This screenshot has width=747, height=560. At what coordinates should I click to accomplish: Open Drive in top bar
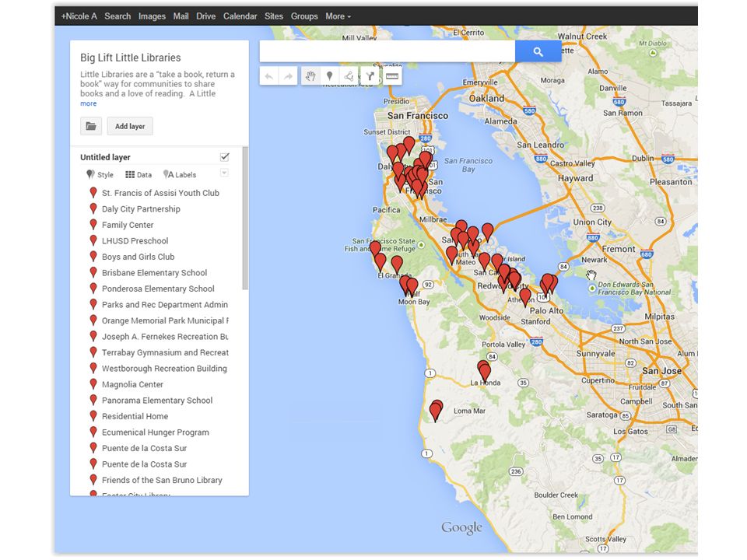click(x=205, y=16)
